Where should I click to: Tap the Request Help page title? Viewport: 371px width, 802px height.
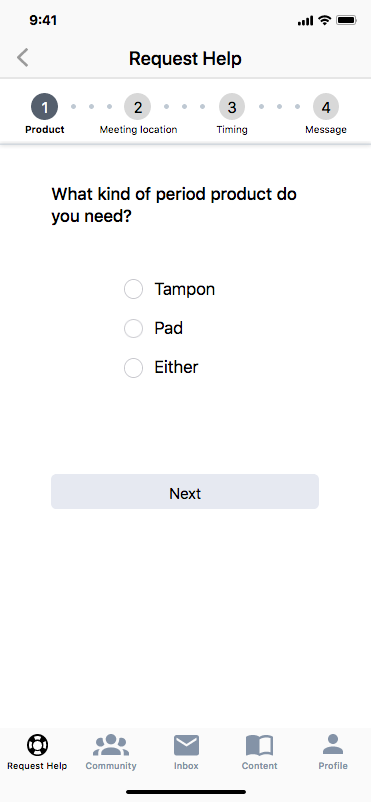(x=185, y=59)
